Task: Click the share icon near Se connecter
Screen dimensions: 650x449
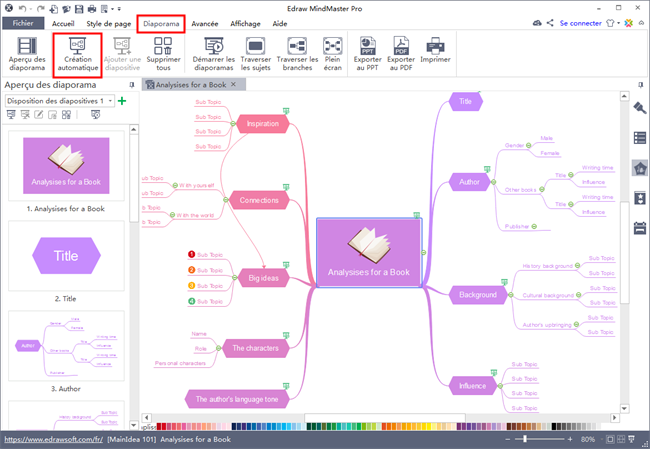Action: point(550,23)
